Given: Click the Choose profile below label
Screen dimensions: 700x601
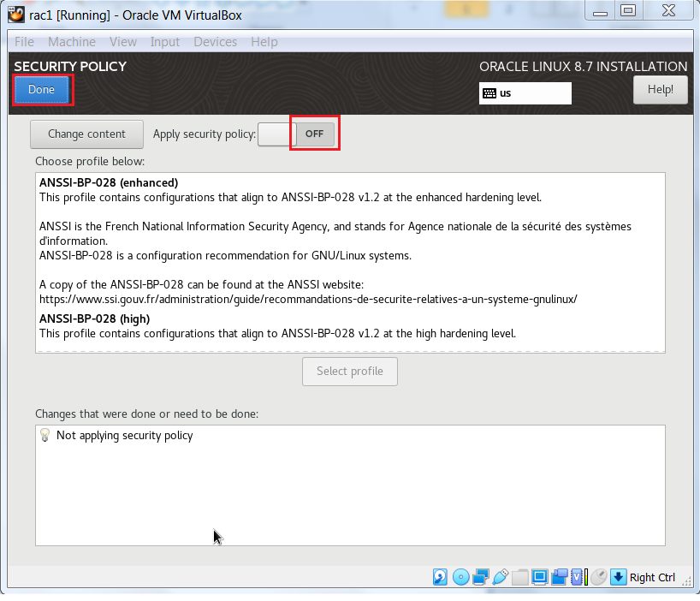Looking at the screenshot, I should pos(90,161).
